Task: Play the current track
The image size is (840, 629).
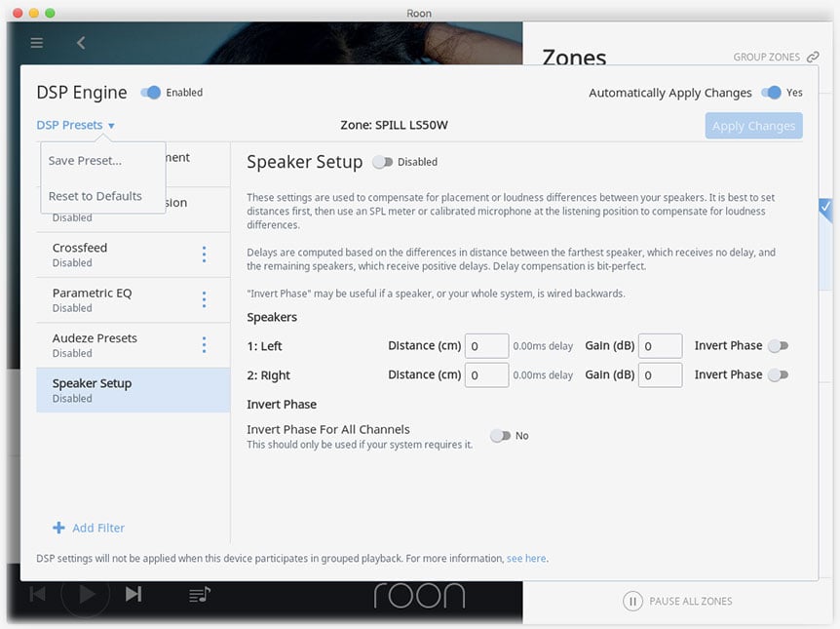Action: (x=86, y=594)
